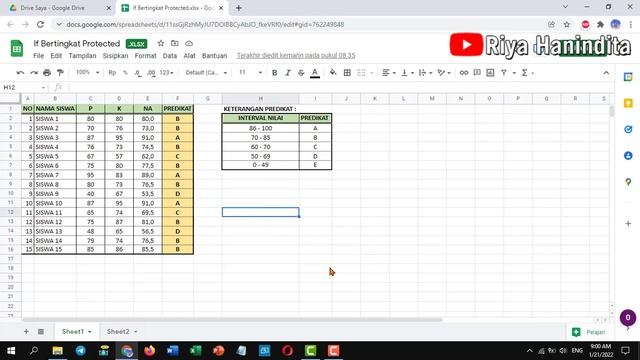Open the Alat menu
640x360 pixels.
click(x=189, y=56)
